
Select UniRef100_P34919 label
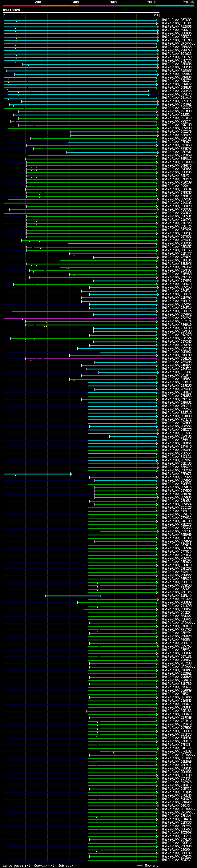click(x=177, y=325)
